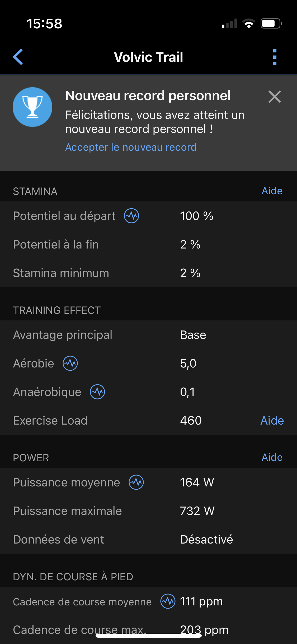Open the Anaérobique graph icon
Image resolution: width=297 pixels, height=644 pixels.
tap(97, 392)
